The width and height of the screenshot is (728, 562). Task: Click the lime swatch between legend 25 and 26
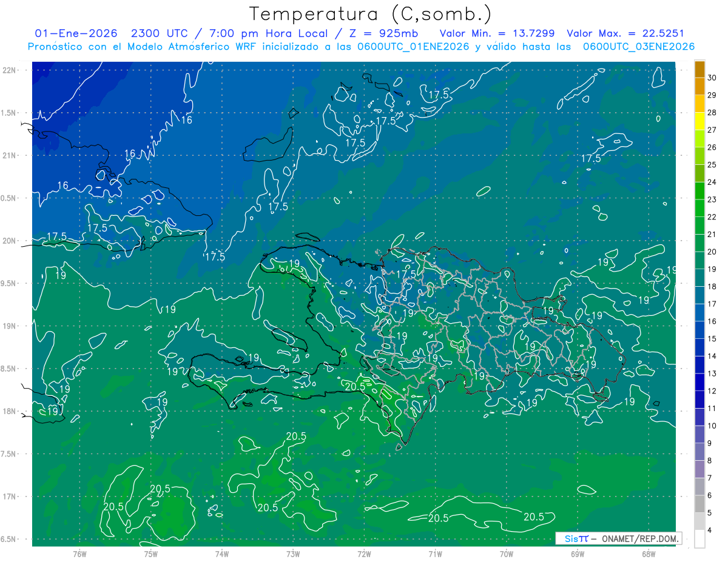click(699, 156)
